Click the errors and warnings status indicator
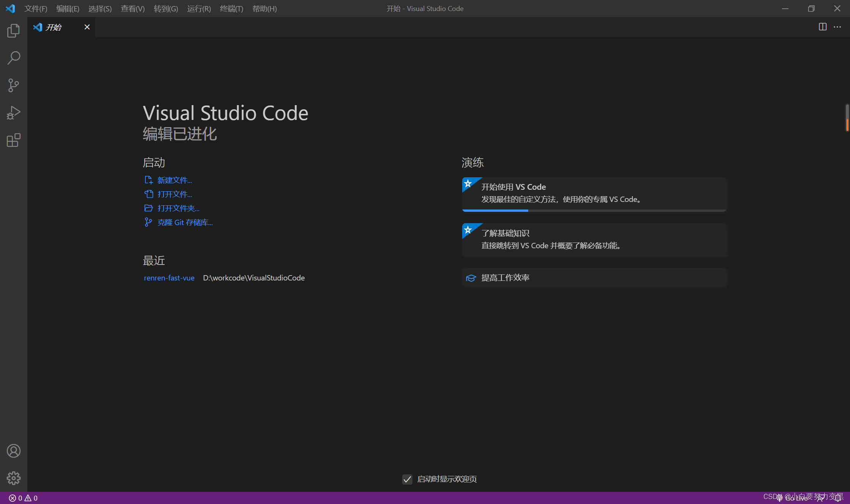This screenshot has height=504, width=850. coord(23,498)
